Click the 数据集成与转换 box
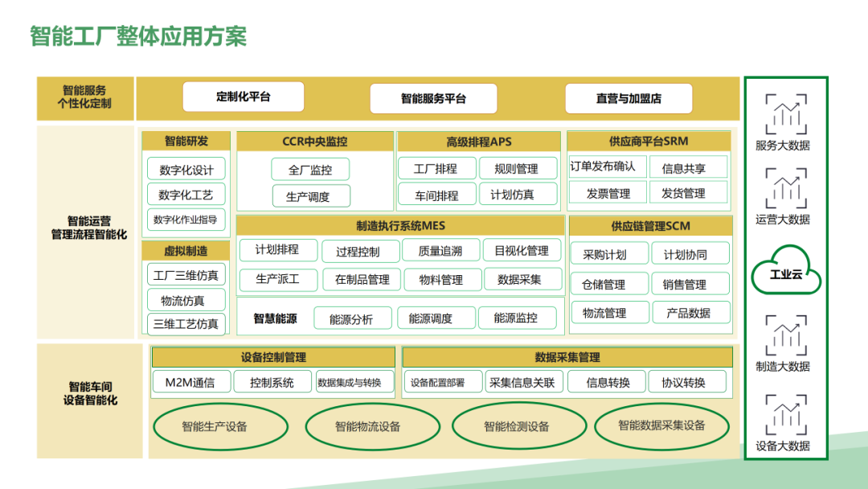The height and width of the screenshot is (489, 868). coord(354,381)
